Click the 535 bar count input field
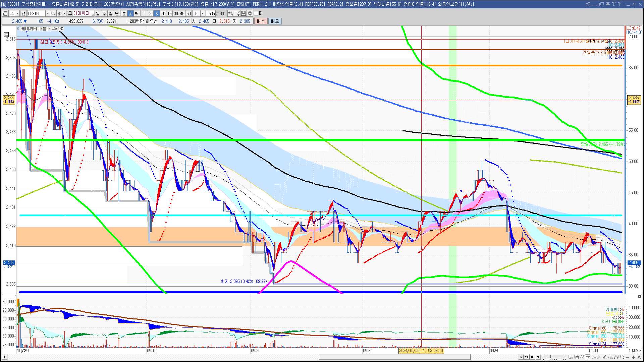644x362 pixels. 211,13
